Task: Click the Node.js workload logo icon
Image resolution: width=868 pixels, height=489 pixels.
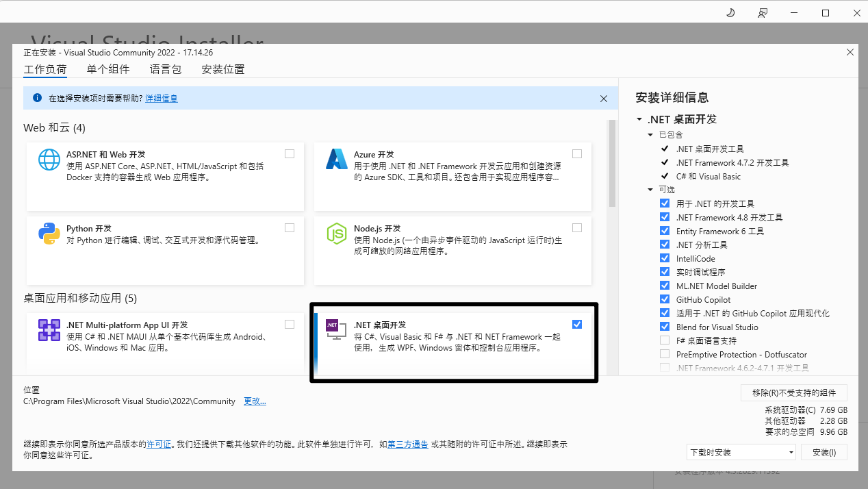Action: point(337,234)
